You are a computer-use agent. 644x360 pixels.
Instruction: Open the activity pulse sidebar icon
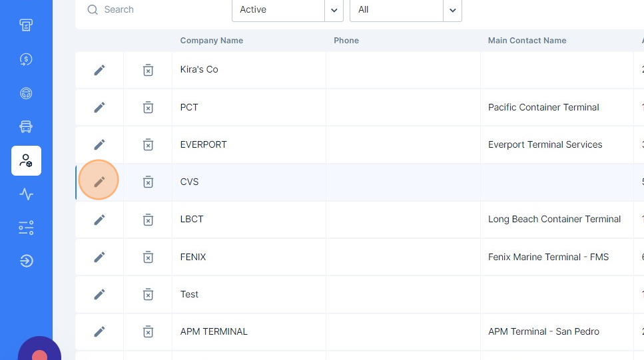coord(26,194)
